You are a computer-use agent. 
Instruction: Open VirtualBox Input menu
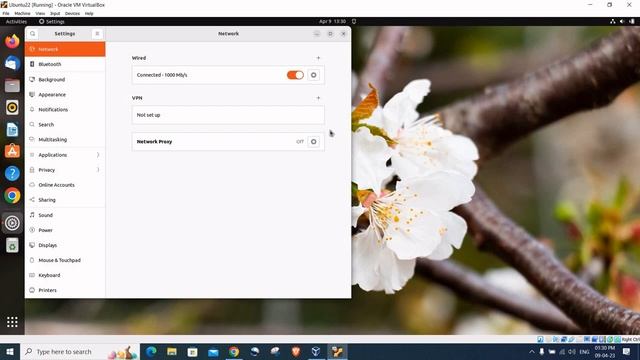[55, 13]
